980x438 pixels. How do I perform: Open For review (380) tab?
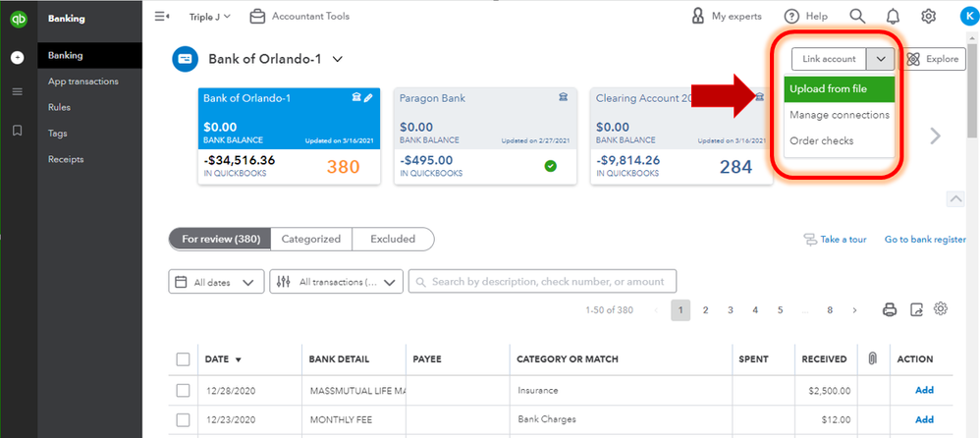220,239
